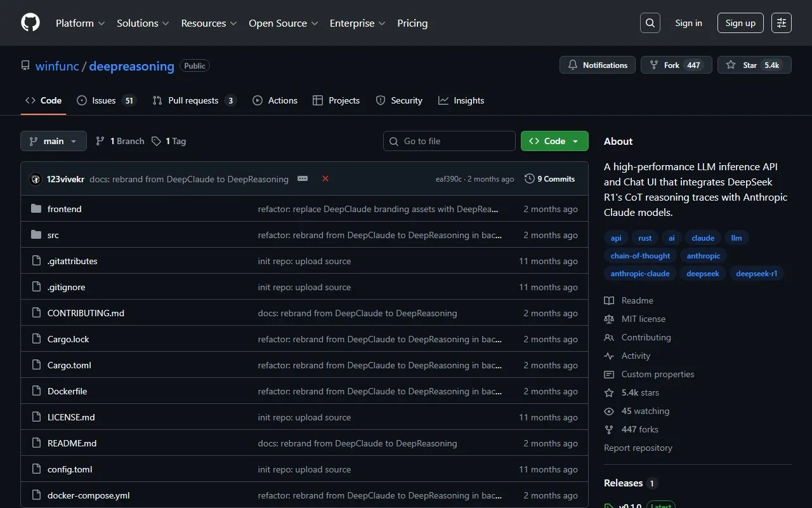Switch to the Issues tab

(x=105, y=100)
